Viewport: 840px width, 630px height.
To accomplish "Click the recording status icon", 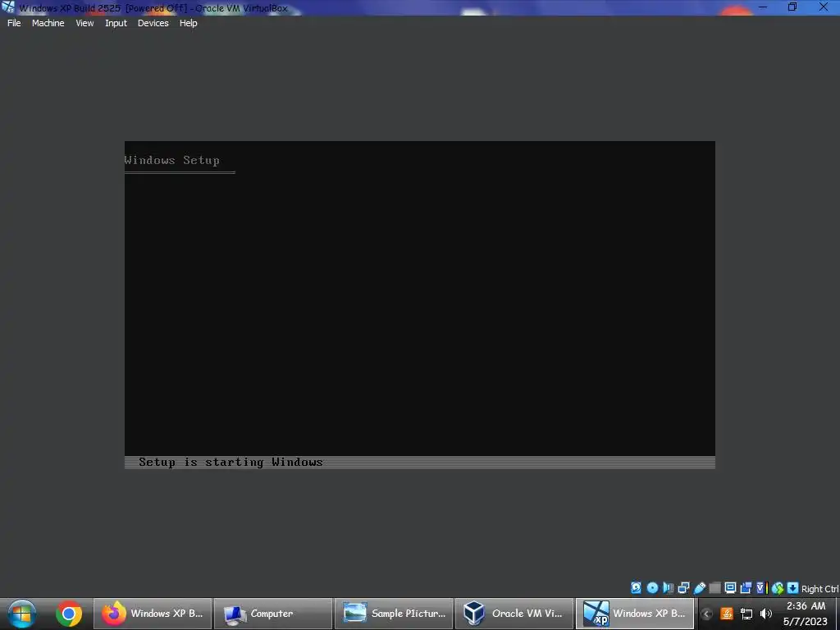I will pos(746,588).
